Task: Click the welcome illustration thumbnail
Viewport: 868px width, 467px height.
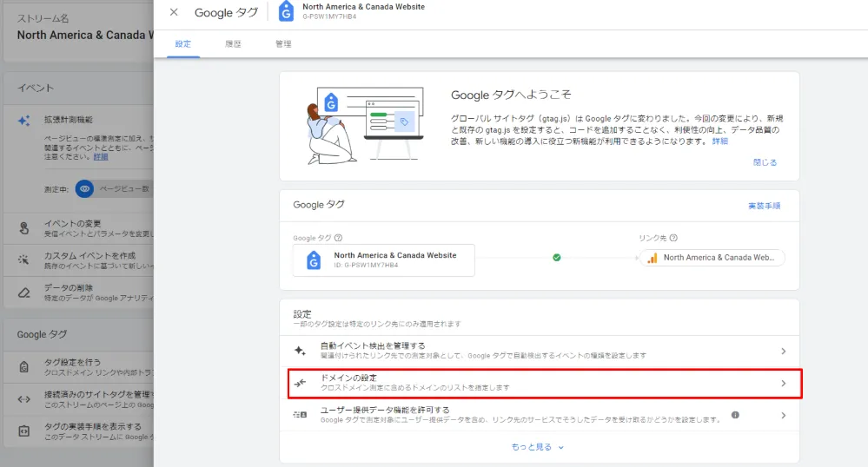Action: pyautogui.click(x=365, y=126)
